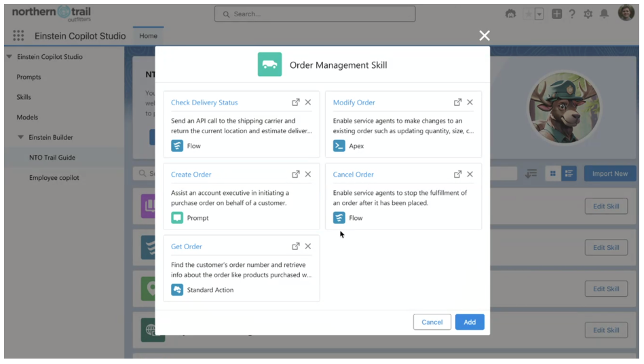Open Get Order external link icon
Viewport: 644px width, 364px height.
click(x=296, y=247)
